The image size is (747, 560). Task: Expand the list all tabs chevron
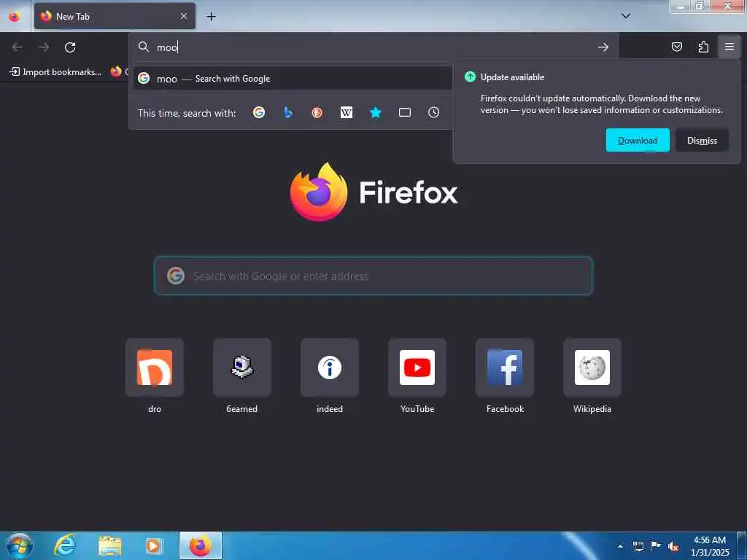pyautogui.click(x=626, y=16)
